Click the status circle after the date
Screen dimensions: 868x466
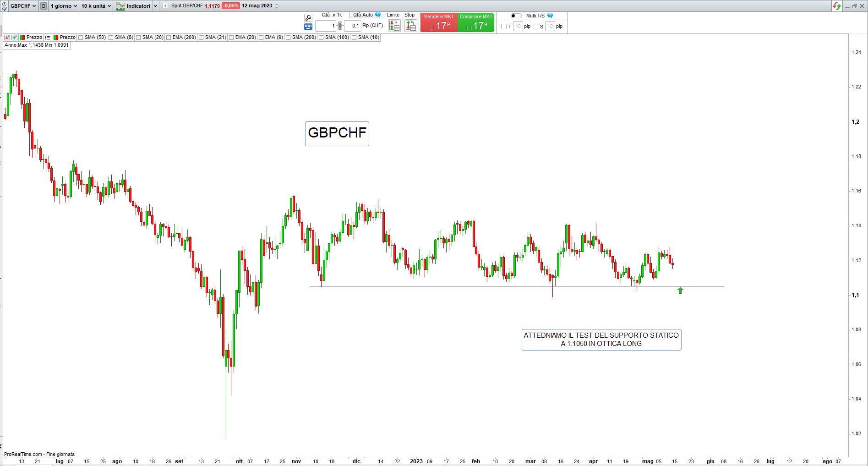[276, 6]
